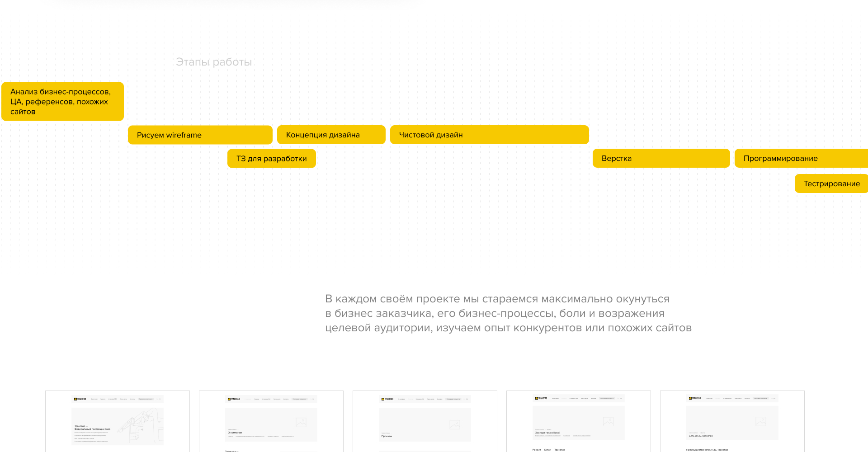Click the 'Рисуем wireframe' stage block
This screenshot has width=868, height=452.
click(200, 135)
